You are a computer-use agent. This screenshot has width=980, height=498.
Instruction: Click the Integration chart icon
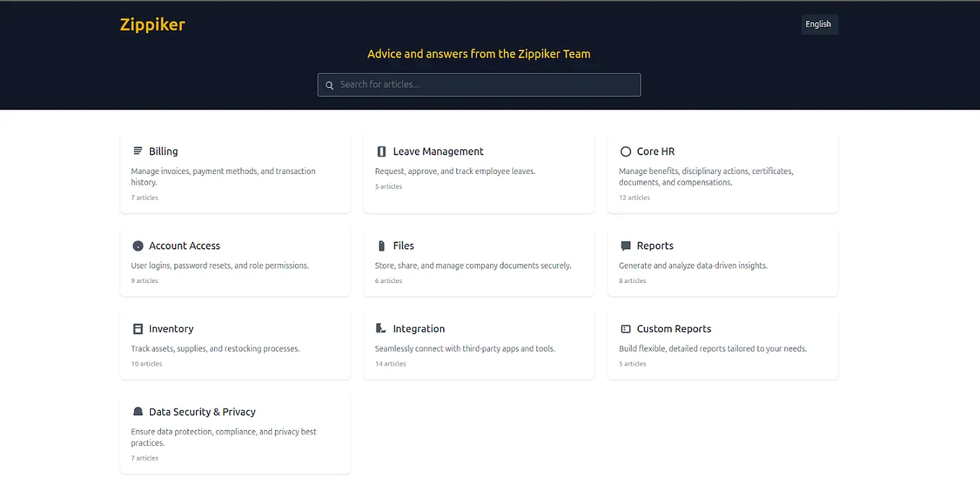(x=381, y=328)
